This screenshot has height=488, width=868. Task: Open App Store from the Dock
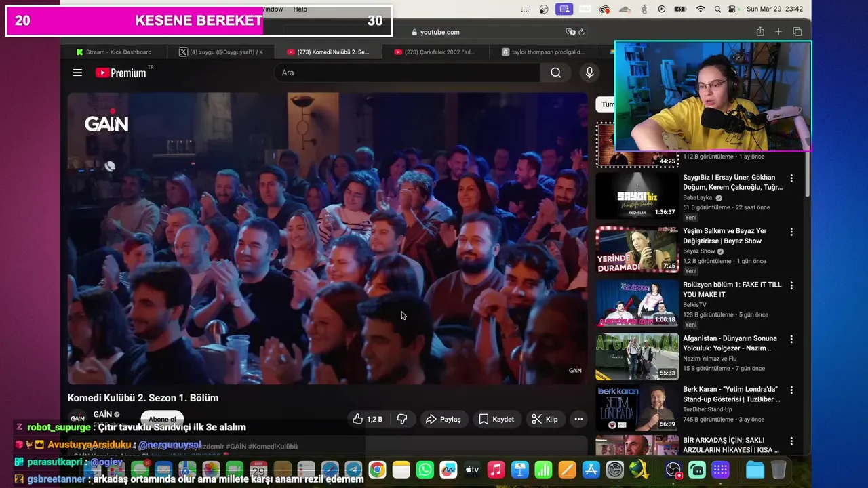click(x=591, y=470)
